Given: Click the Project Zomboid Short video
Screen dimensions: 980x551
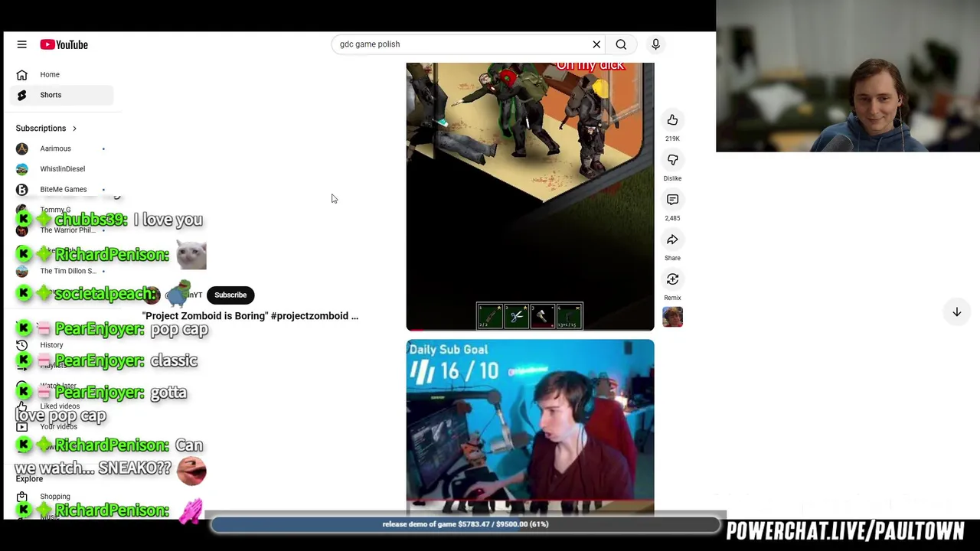Looking at the screenshot, I should (x=530, y=197).
